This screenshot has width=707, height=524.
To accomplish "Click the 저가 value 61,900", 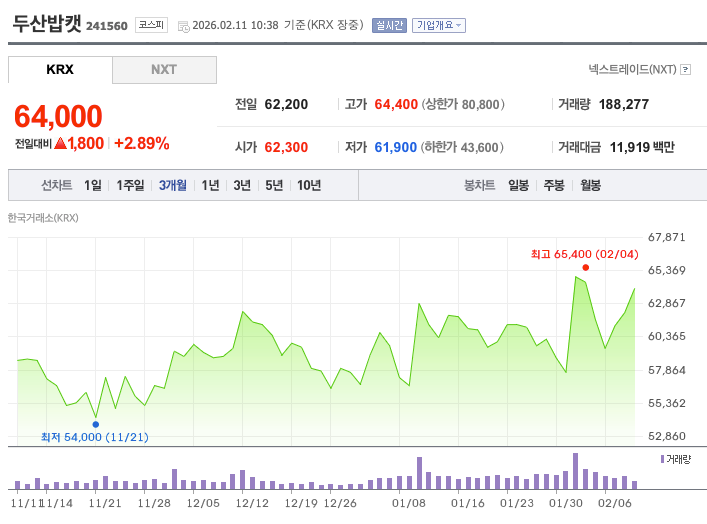I will (x=396, y=147).
